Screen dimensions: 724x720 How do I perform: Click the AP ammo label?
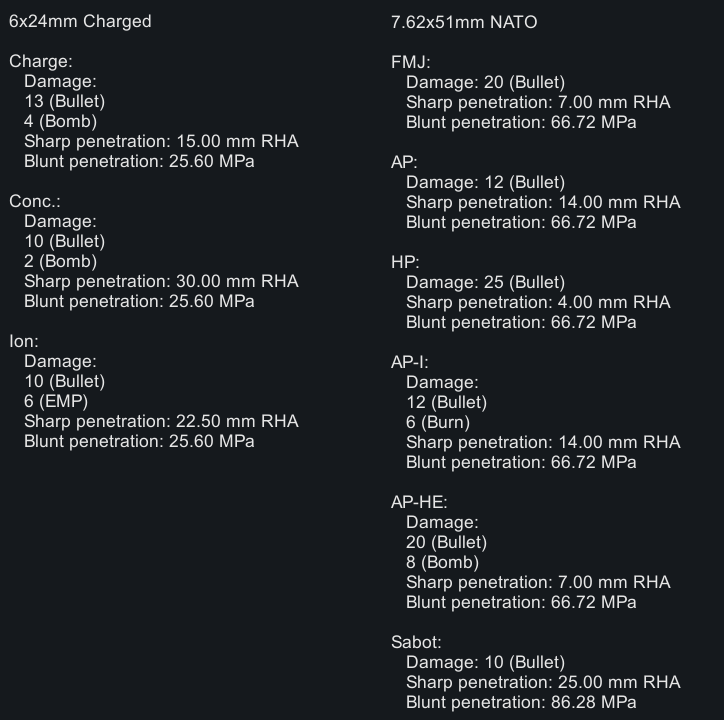click(404, 162)
